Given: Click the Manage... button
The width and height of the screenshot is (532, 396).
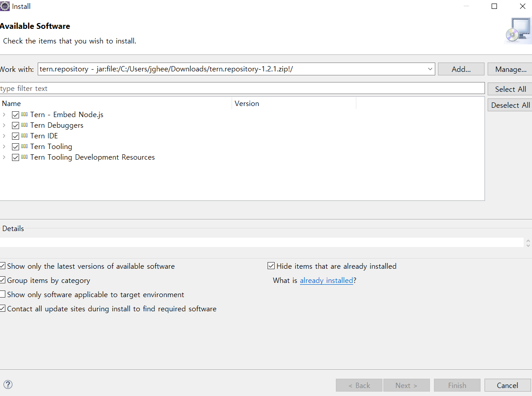Looking at the screenshot, I should (510, 69).
